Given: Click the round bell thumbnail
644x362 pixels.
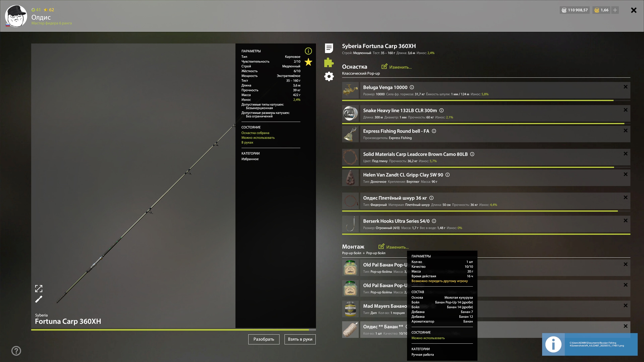Looking at the screenshot, I should point(350,134).
